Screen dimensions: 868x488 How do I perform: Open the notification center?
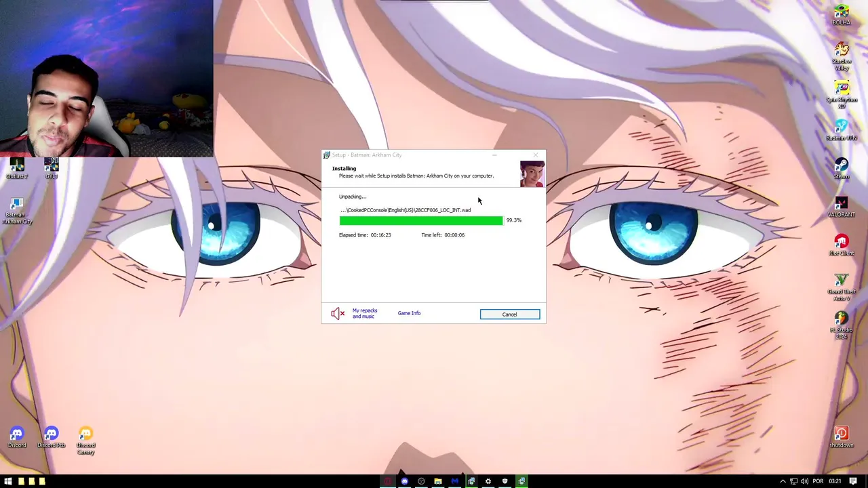(853, 481)
